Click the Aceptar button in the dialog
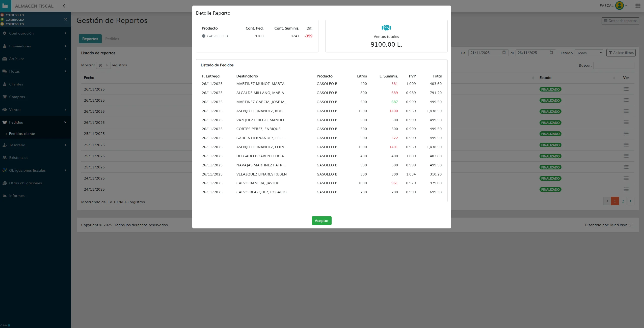This screenshot has height=328, width=644. coord(321,221)
